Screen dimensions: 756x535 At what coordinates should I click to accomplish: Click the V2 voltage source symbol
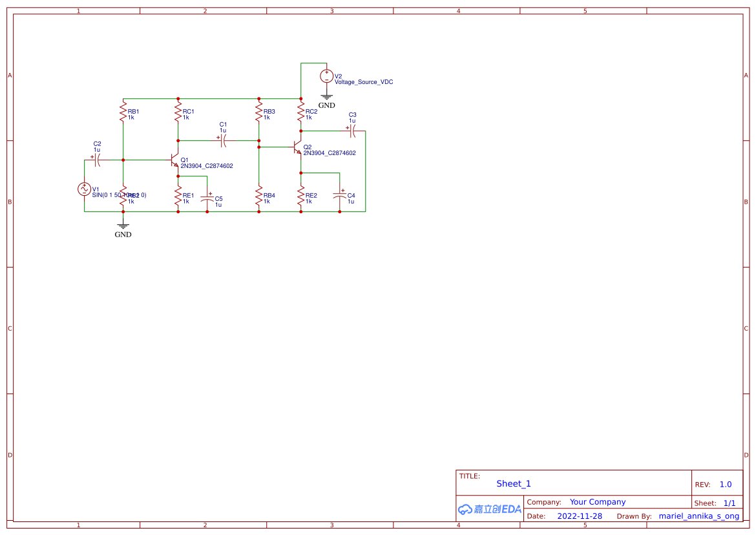click(x=327, y=75)
